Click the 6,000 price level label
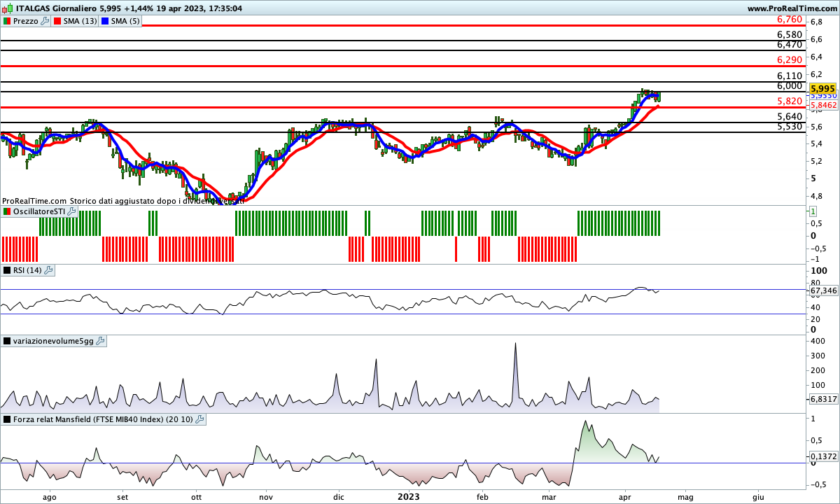The width and height of the screenshot is (840, 504). (x=790, y=85)
